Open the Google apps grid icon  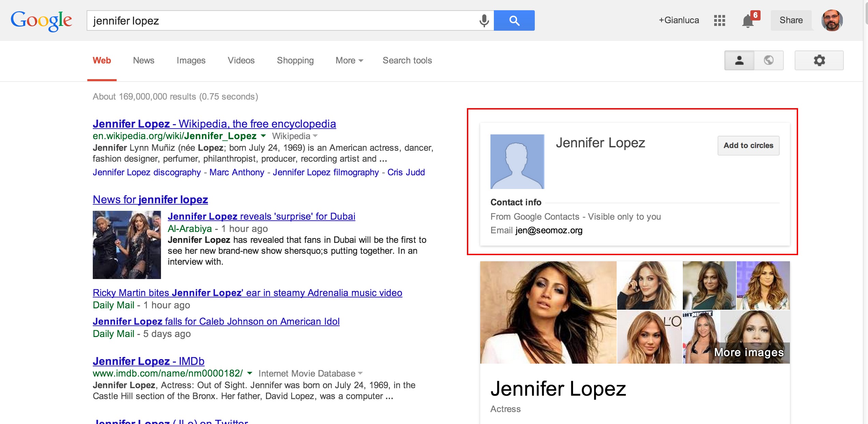pyautogui.click(x=719, y=20)
